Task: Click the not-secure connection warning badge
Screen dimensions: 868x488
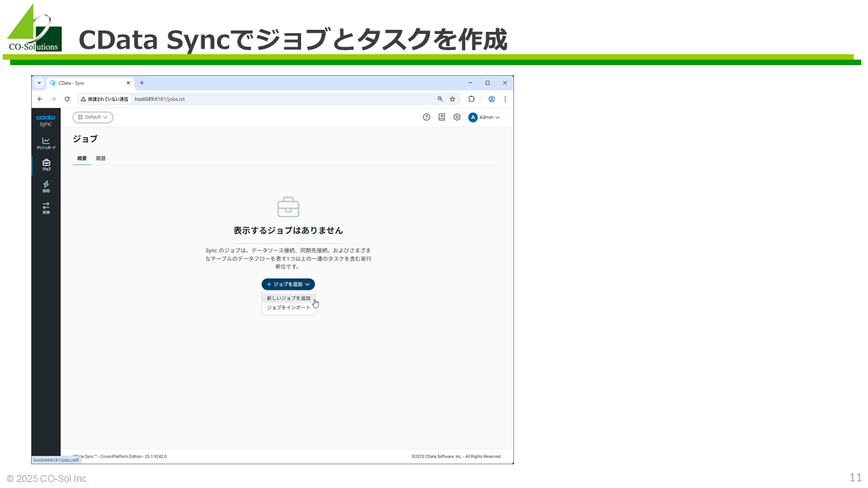Action: [104, 99]
